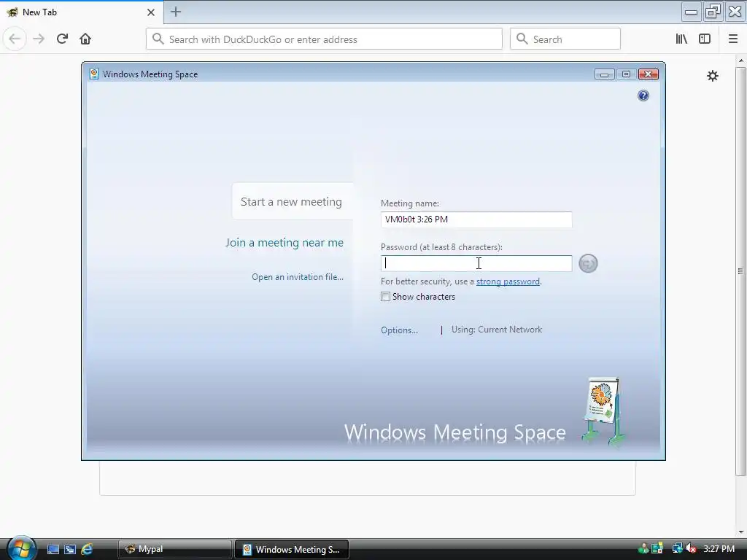Image resolution: width=747 pixels, height=560 pixels.
Task: Click the browser back arrow
Action: pos(15,39)
